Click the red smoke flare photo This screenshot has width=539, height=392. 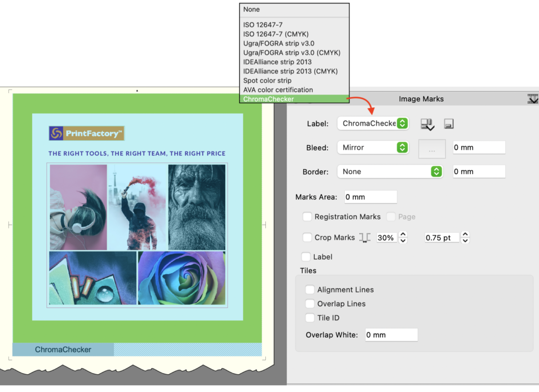(137, 207)
